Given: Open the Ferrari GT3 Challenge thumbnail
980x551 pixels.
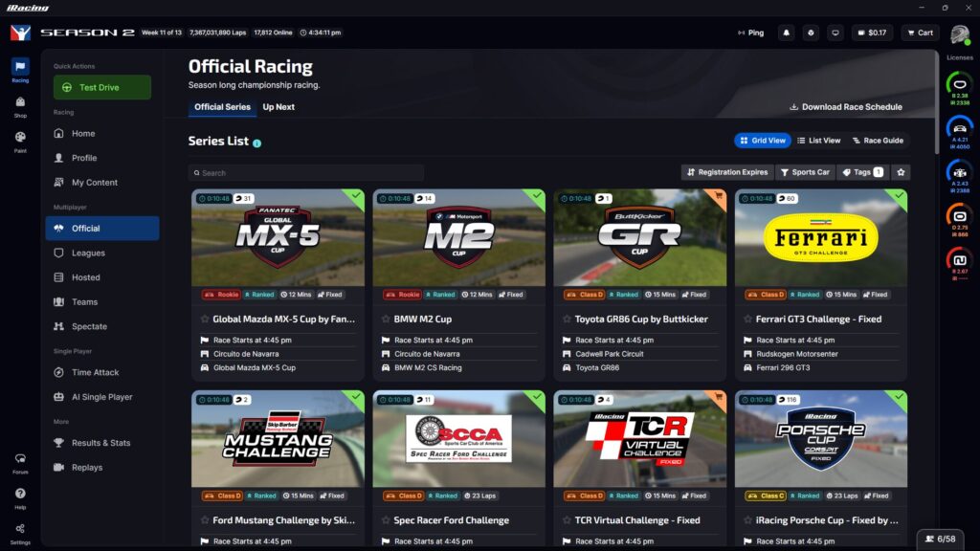Looking at the screenshot, I should pyautogui.click(x=821, y=238).
